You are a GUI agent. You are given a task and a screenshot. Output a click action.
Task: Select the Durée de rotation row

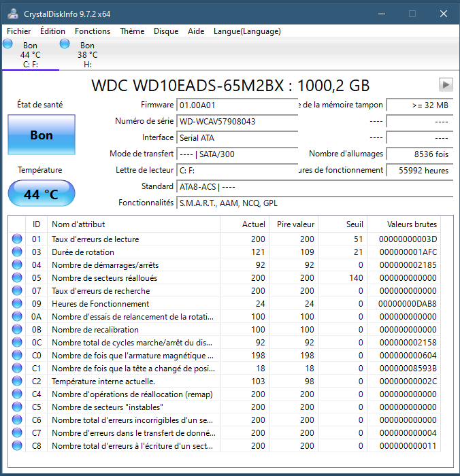(225, 252)
